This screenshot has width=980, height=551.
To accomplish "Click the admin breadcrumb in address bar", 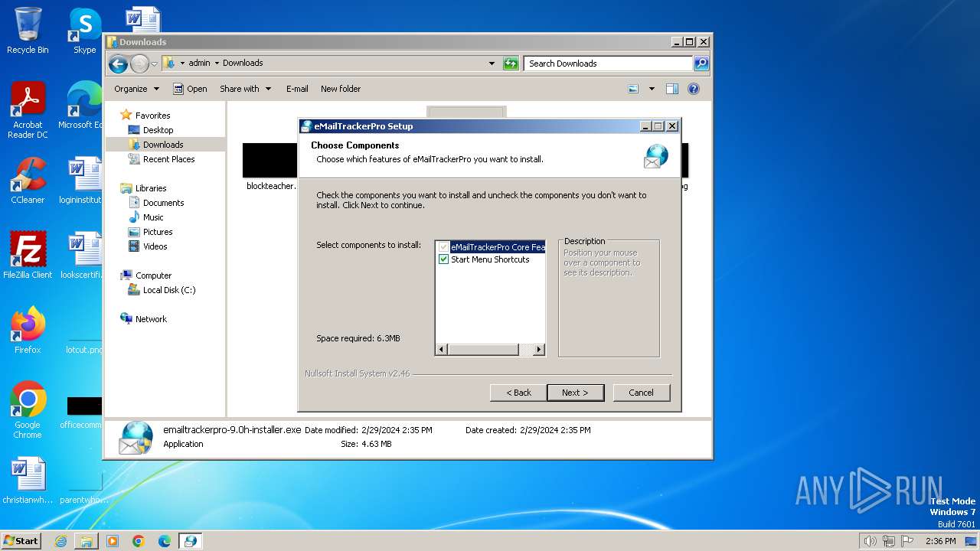I will click(199, 64).
